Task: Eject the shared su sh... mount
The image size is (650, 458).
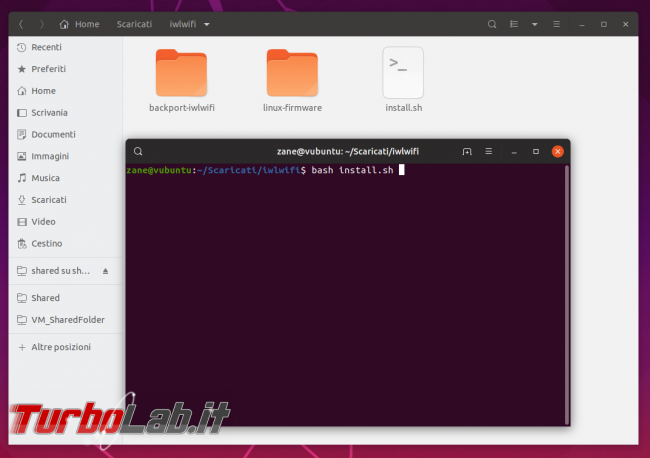Action: pos(105,271)
